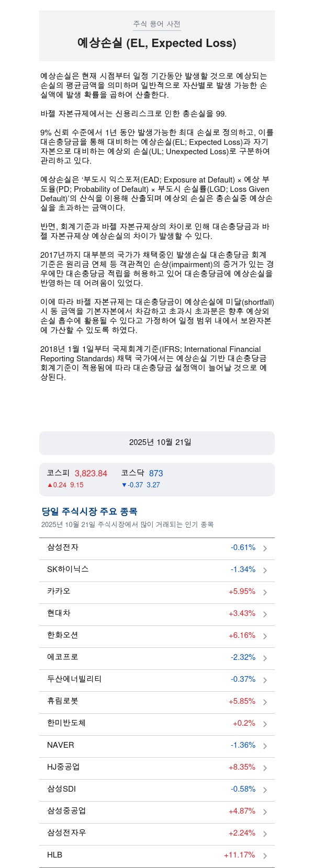The width and height of the screenshot is (314, 868).
Task: Expand the HJ중공업 row chevron
Action: click(265, 768)
